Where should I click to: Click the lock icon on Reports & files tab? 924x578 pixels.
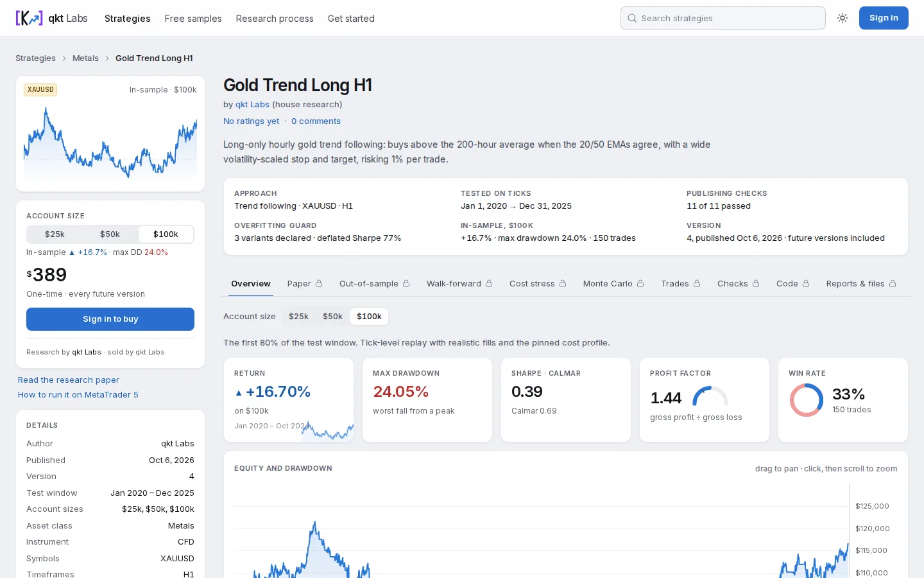893,283
